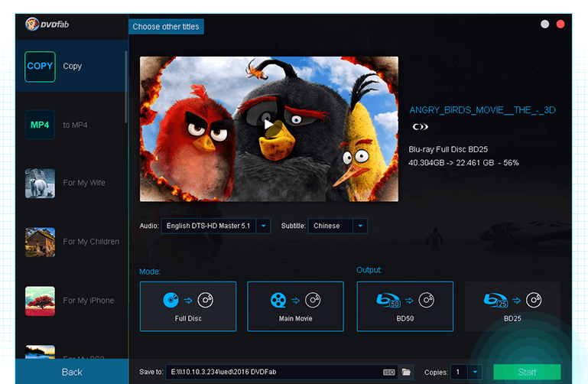The height and width of the screenshot is (384, 588).
Task: Click the ISO icon in save path
Action: click(x=389, y=372)
